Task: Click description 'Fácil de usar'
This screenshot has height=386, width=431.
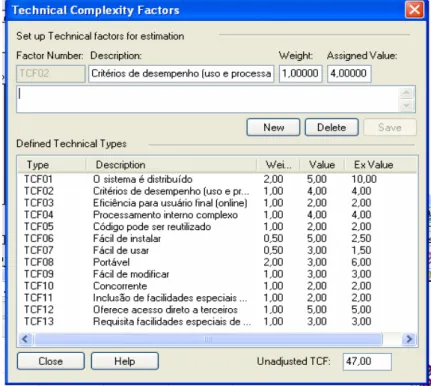Action: click(121, 250)
